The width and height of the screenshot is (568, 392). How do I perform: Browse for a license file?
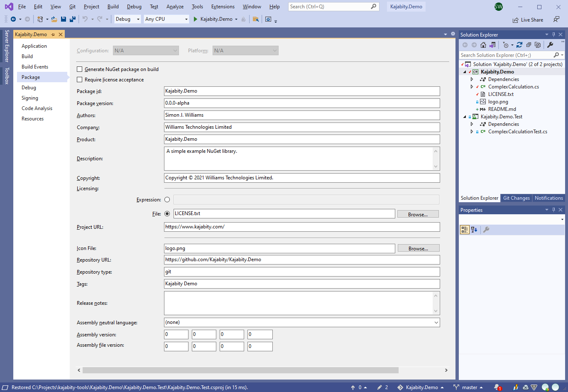click(x=418, y=214)
